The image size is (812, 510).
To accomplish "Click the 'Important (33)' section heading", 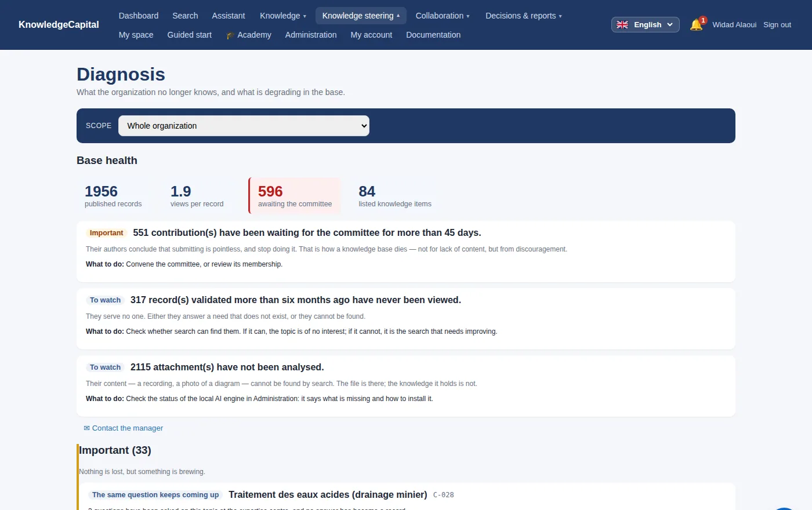I will (115, 450).
